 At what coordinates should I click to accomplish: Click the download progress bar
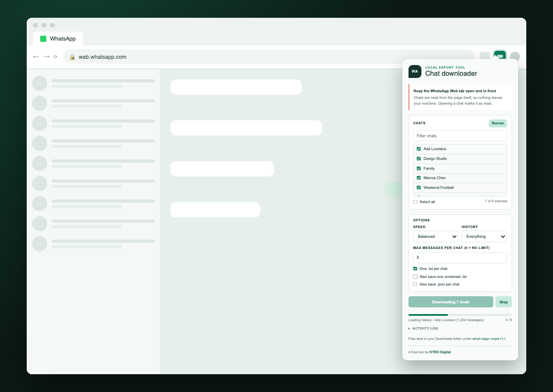(x=460, y=315)
